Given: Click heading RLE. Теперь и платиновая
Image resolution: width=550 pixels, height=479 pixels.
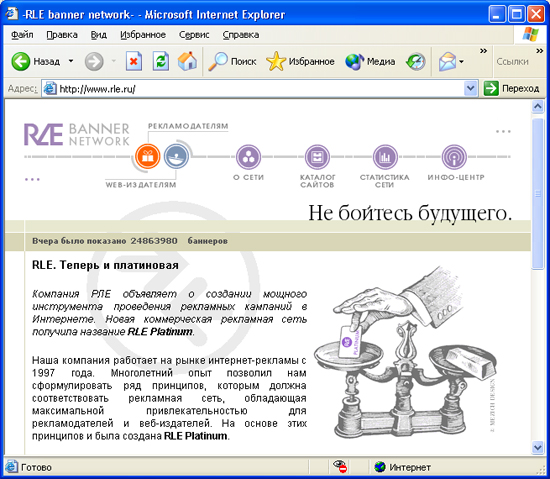Looking at the screenshot, I should click(105, 265).
